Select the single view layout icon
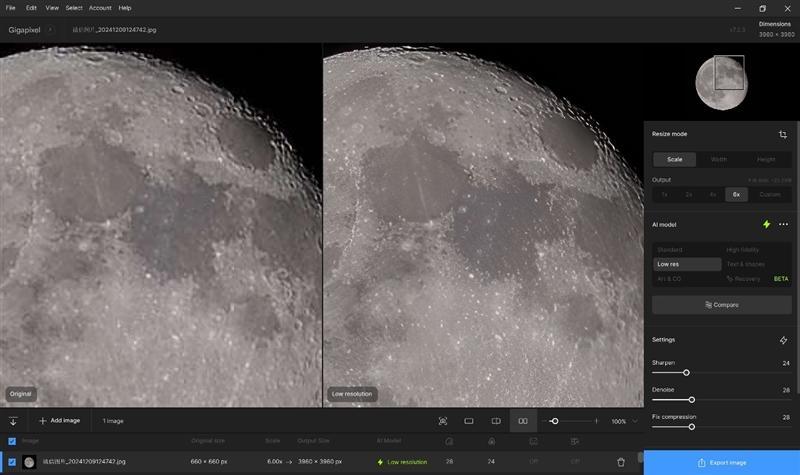Viewport: 800px width, 475px height. pos(468,421)
